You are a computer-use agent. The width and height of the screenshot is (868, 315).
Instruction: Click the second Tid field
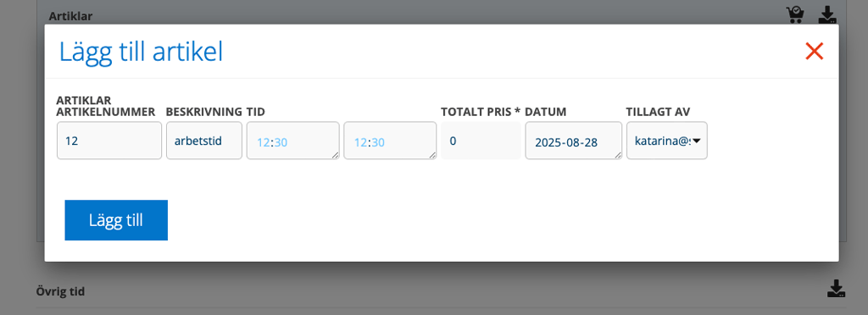click(390, 141)
